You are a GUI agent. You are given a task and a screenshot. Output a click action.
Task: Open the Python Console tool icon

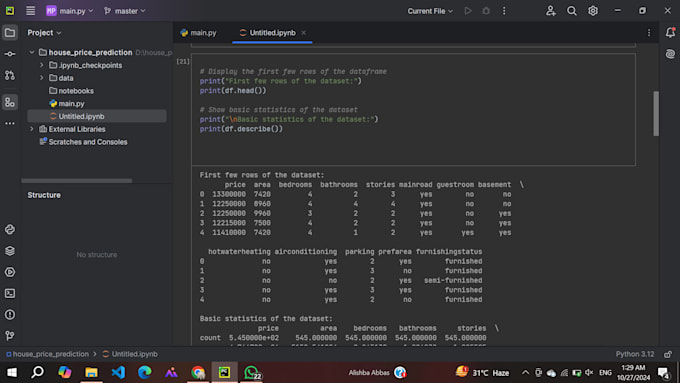pos(10,229)
